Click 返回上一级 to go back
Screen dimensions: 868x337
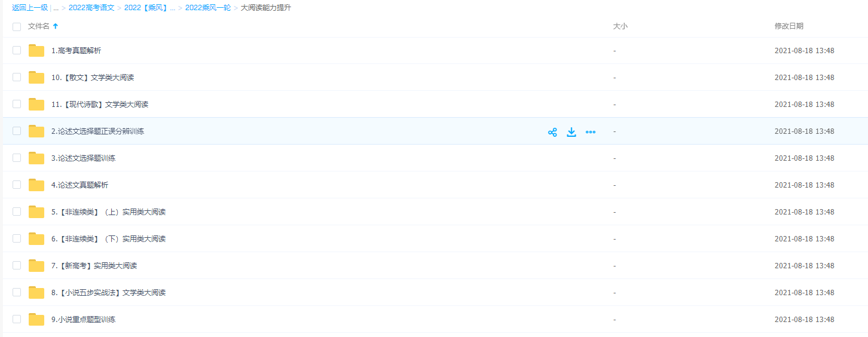point(30,8)
